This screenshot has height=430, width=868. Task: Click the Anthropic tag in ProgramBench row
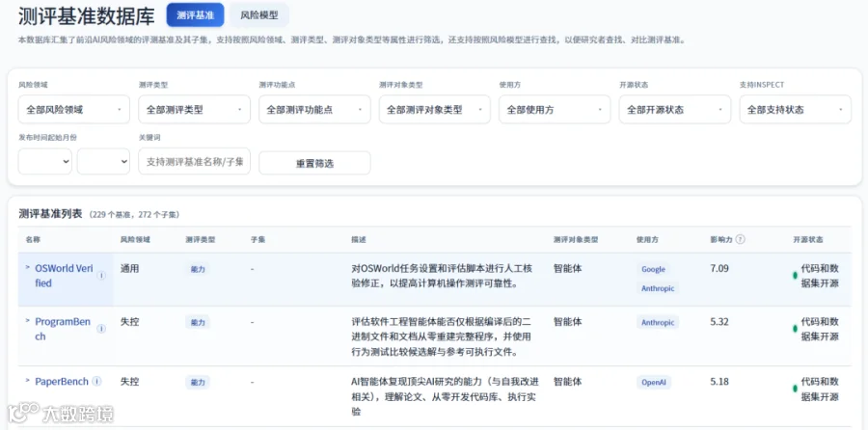(x=658, y=323)
